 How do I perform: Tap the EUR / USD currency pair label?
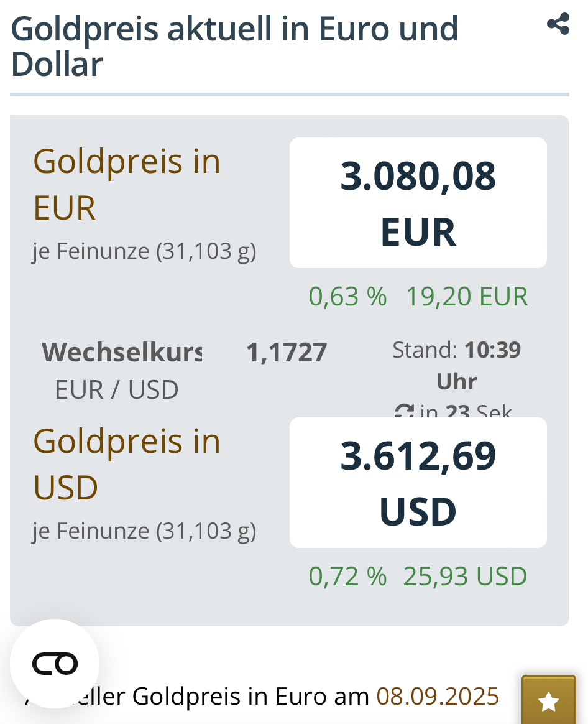point(117,390)
